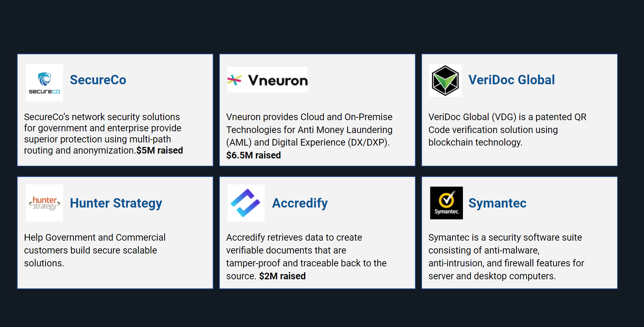Viewport: 644px width, 327px height.
Task: Click the "$2M raised" text
Action: click(282, 276)
